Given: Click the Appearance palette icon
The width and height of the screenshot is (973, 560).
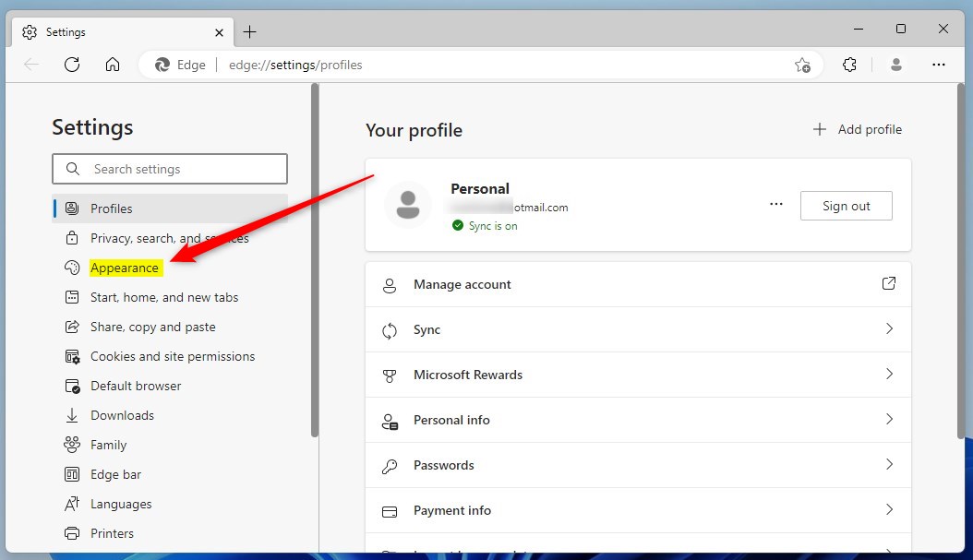Looking at the screenshot, I should coord(72,268).
